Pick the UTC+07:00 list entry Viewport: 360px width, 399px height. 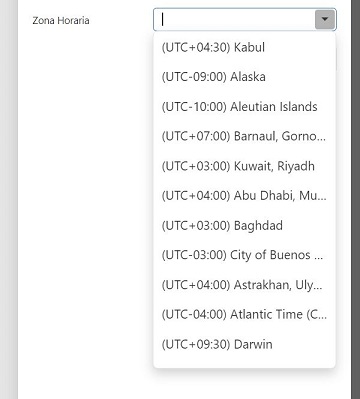pyautogui.click(x=244, y=136)
